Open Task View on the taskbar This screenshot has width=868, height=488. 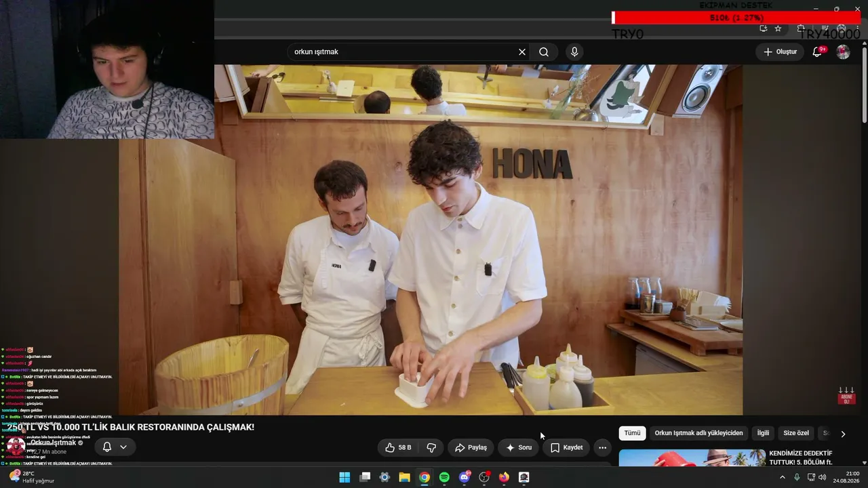365,477
